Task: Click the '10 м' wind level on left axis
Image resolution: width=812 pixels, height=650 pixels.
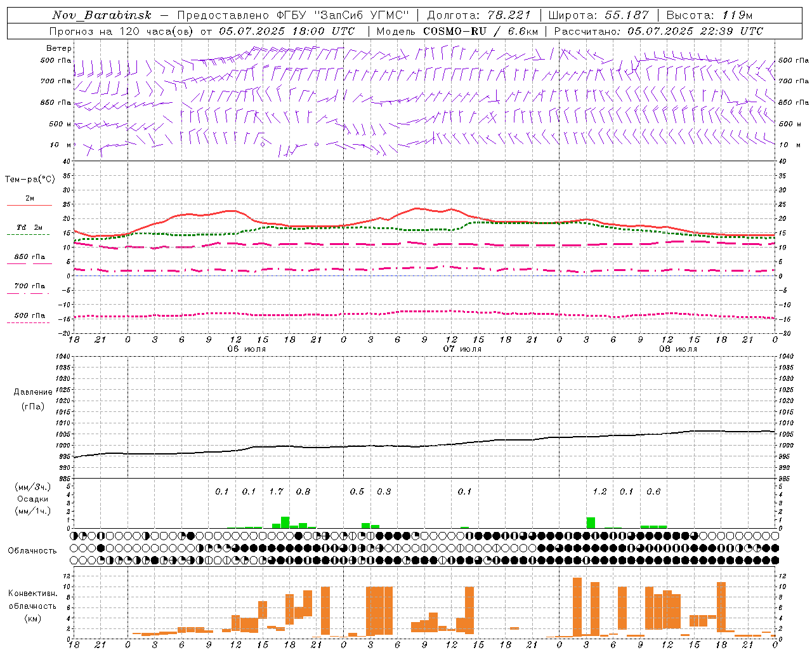Action: click(x=60, y=145)
